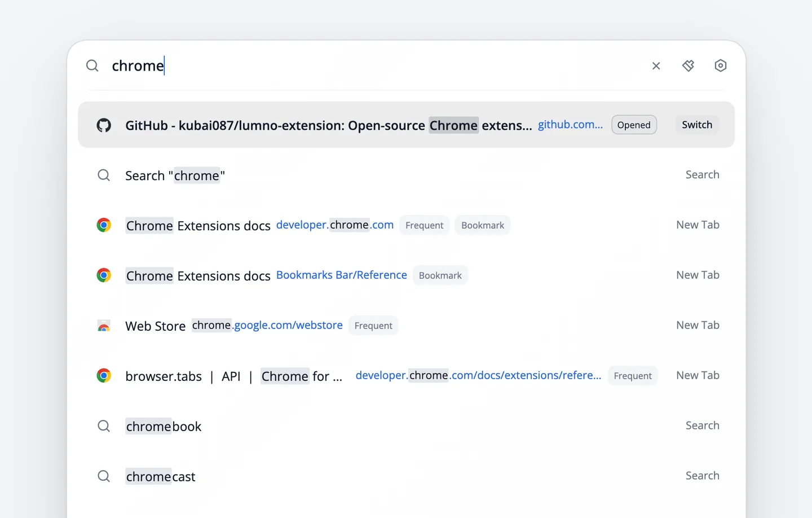The height and width of the screenshot is (518, 812).
Task: Open the theme brush icon in search bar
Action: (x=688, y=66)
